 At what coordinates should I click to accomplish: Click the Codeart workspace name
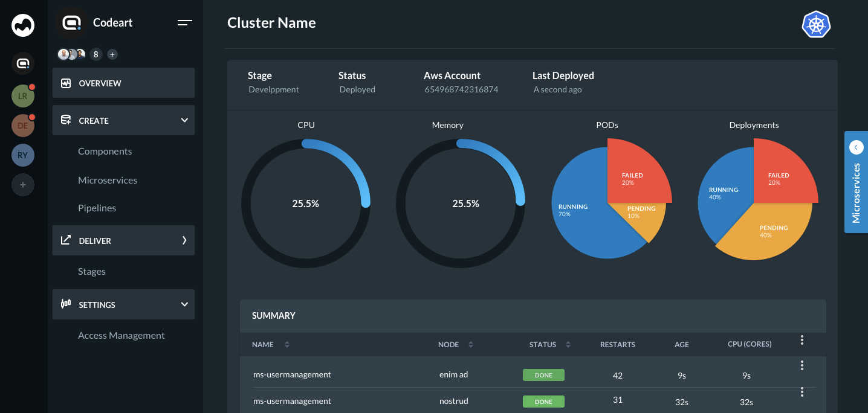113,23
